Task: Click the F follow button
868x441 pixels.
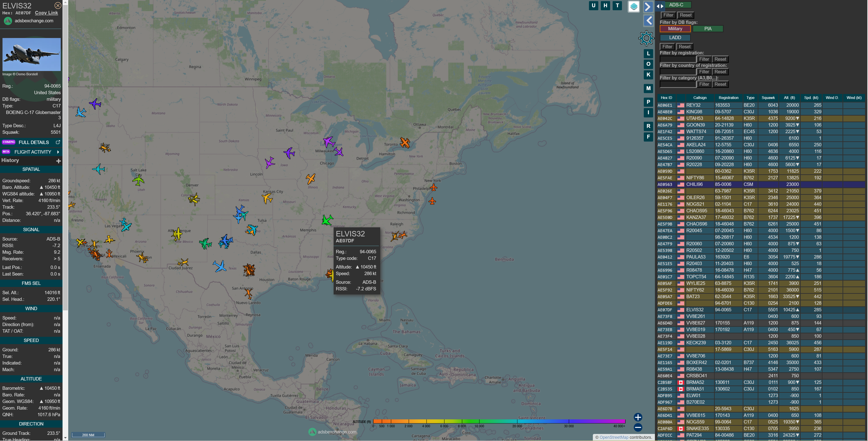Action: [648, 137]
